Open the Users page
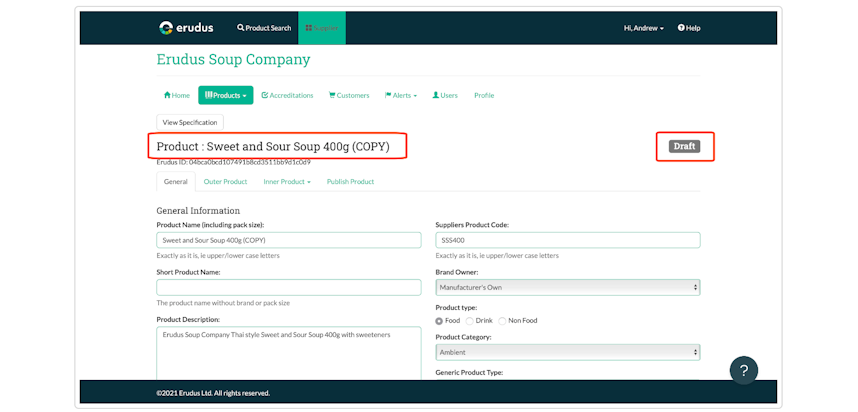858x412 pixels. coord(445,95)
